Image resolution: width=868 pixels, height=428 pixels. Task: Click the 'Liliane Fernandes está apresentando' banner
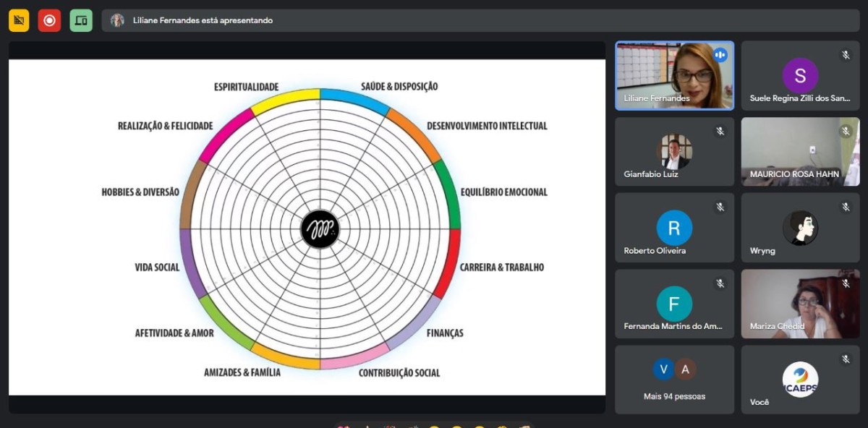click(x=203, y=20)
